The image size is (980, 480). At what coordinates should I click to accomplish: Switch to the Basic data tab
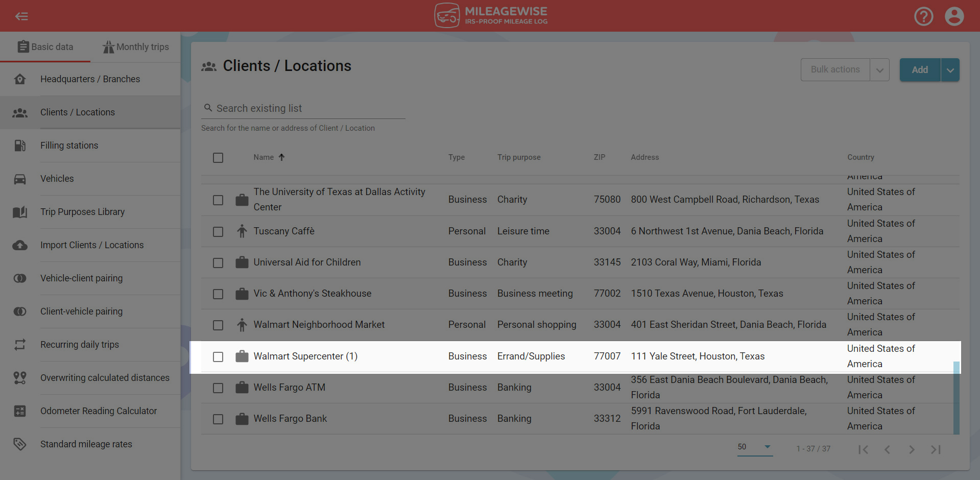[45, 47]
